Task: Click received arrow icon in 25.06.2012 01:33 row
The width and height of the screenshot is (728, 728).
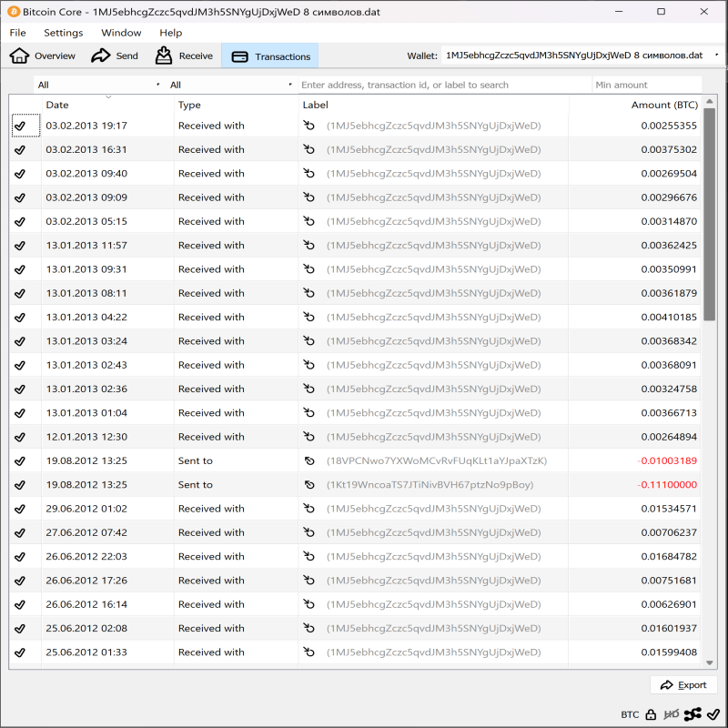Action: pos(309,652)
